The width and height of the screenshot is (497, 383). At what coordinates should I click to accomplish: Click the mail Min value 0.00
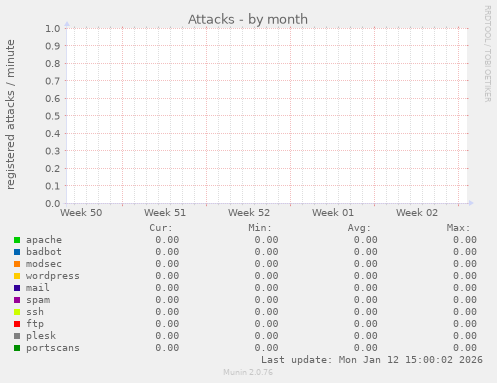pyautogui.click(x=267, y=288)
